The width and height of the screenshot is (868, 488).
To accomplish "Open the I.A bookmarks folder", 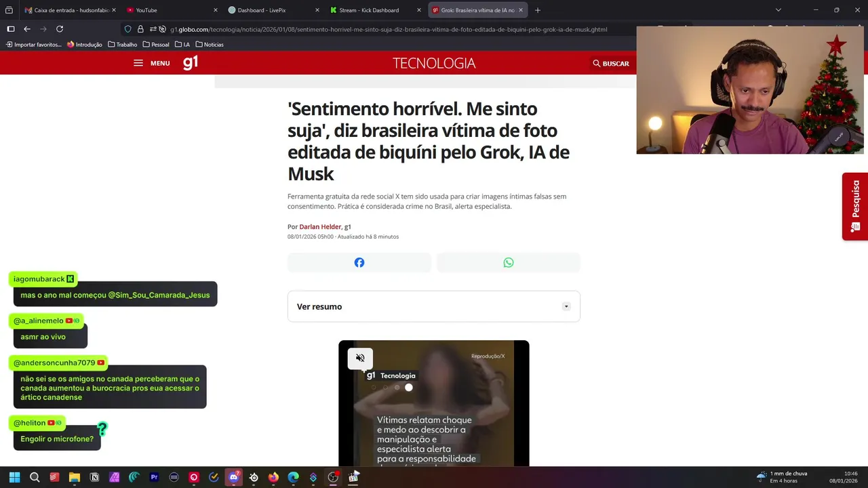I will pyautogui.click(x=182, y=44).
